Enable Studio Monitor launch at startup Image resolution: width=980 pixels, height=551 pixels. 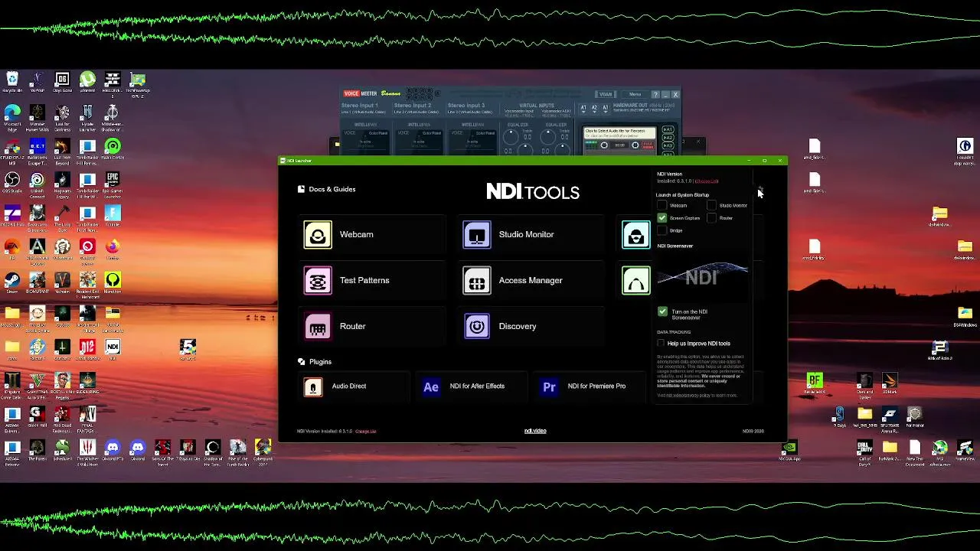(x=711, y=205)
